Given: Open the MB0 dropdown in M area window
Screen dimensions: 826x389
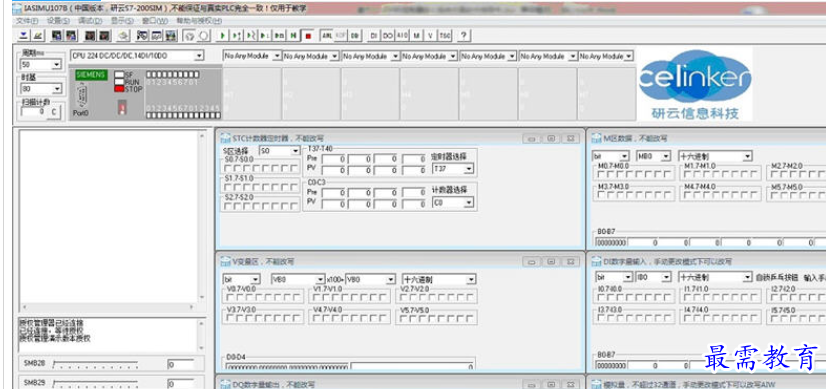Looking at the screenshot, I should 654,157.
